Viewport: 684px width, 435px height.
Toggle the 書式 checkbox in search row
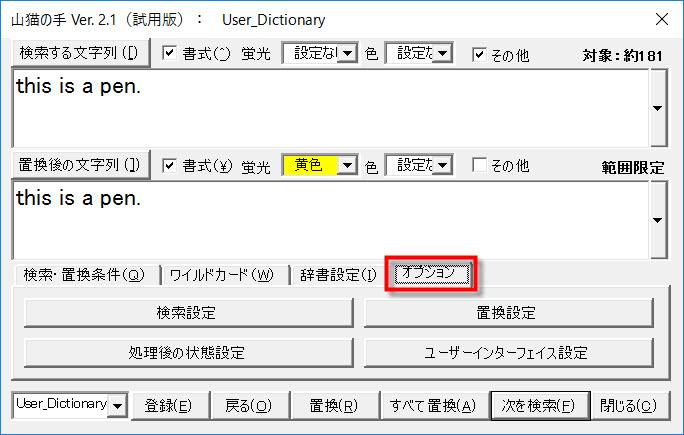click(169, 53)
